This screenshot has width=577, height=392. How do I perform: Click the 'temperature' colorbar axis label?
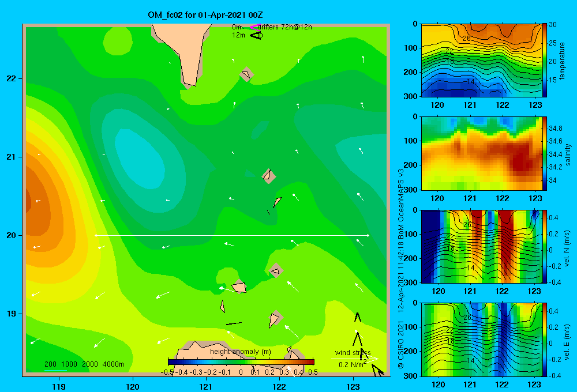pos(562,61)
